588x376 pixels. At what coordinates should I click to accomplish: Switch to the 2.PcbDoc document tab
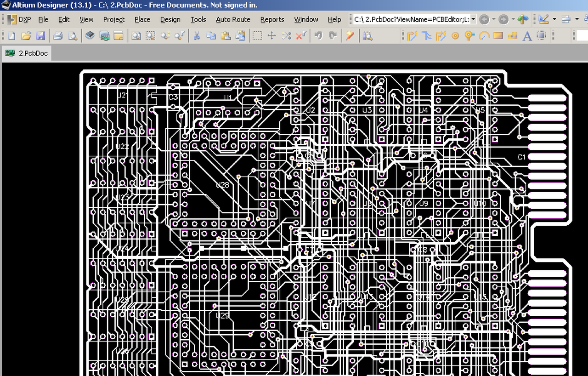click(x=27, y=53)
